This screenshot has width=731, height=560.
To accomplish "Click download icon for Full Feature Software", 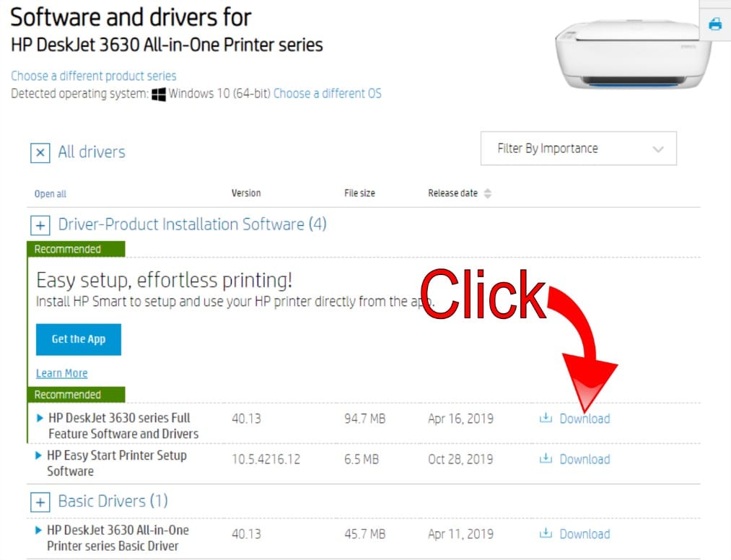I will [546, 418].
